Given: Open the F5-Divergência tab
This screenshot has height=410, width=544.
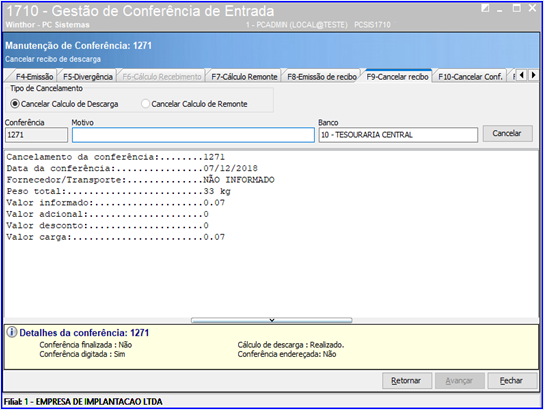Looking at the screenshot, I should tap(88, 77).
